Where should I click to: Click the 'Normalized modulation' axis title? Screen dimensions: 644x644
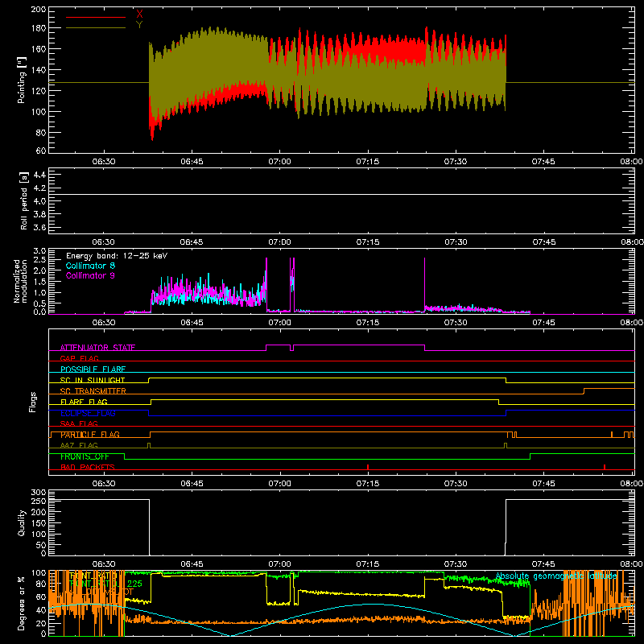[x=21, y=281]
